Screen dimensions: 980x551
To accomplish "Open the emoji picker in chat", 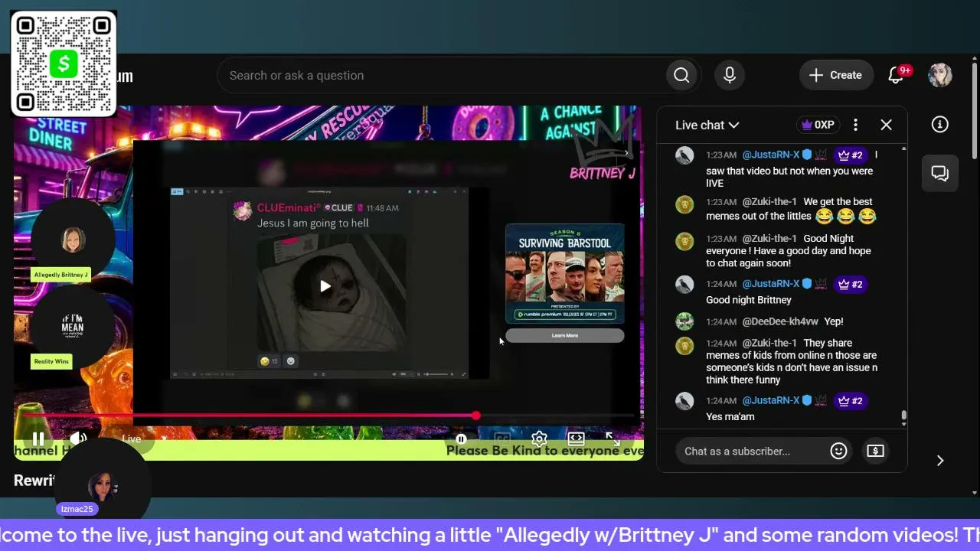I will click(838, 452).
